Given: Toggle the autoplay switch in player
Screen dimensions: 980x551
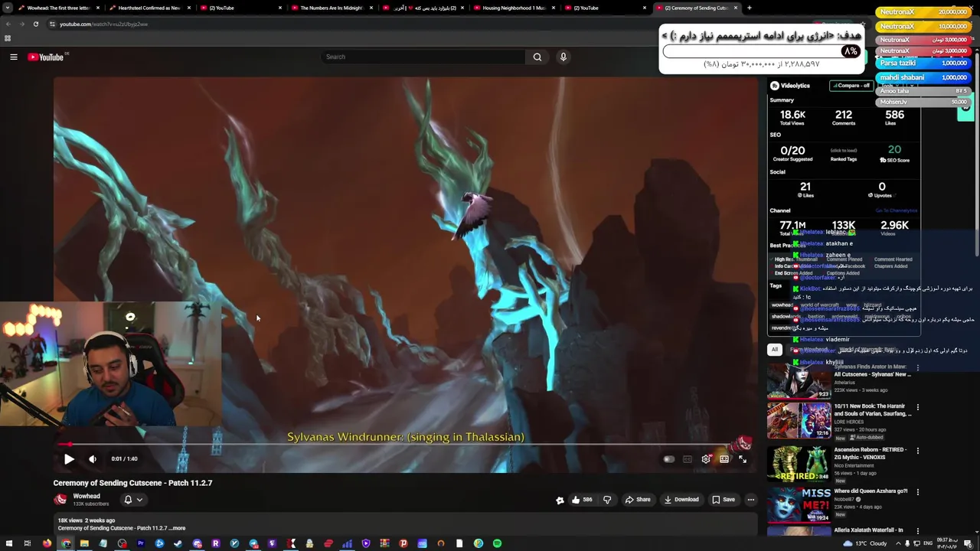Looking at the screenshot, I should pos(669,459).
